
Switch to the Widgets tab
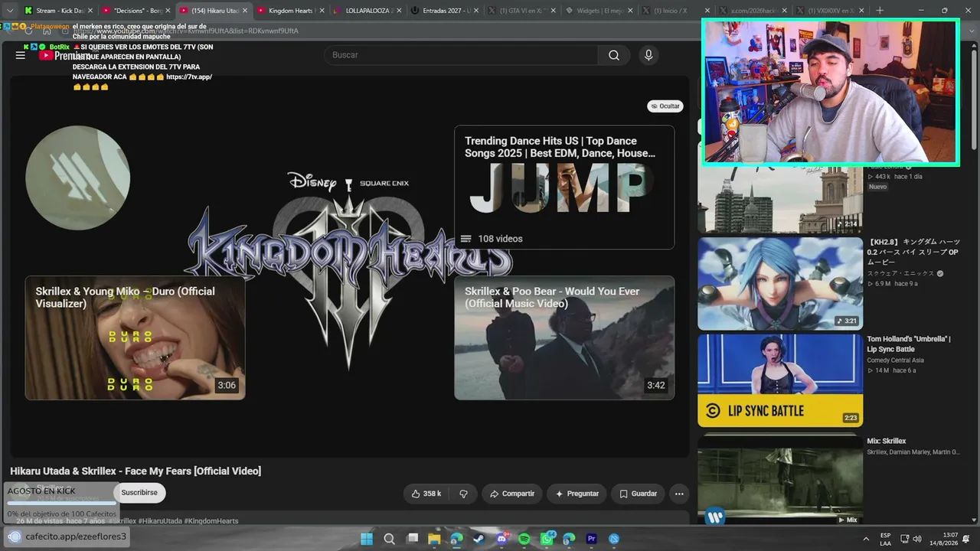tap(599, 11)
